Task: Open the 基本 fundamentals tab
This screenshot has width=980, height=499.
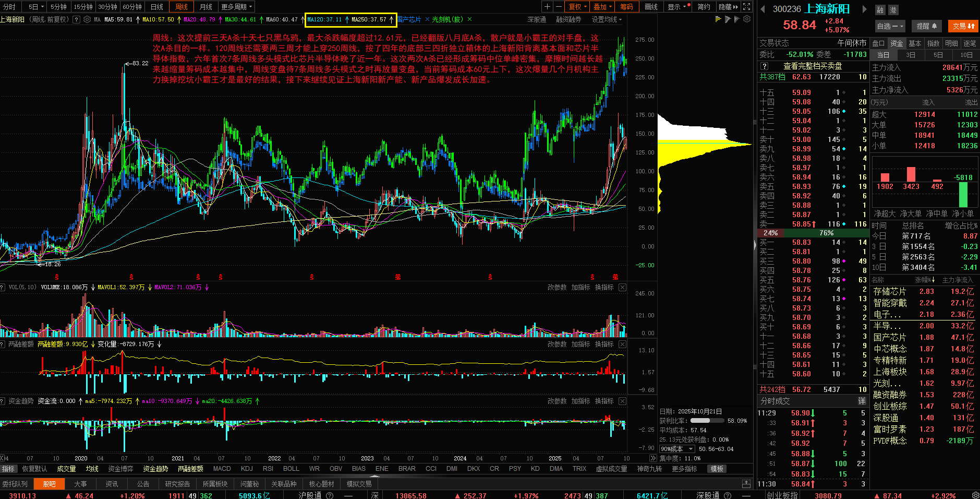Action: [x=915, y=43]
